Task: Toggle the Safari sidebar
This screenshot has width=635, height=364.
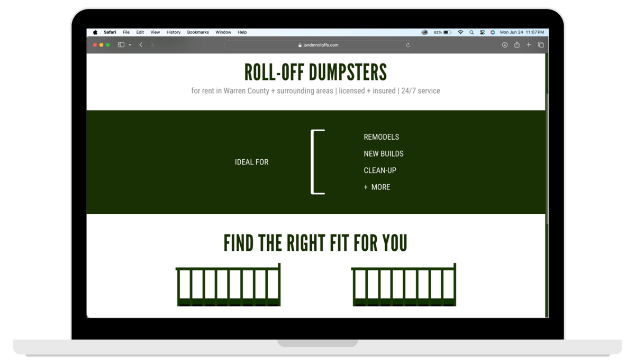Action: click(x=121, y=45)
